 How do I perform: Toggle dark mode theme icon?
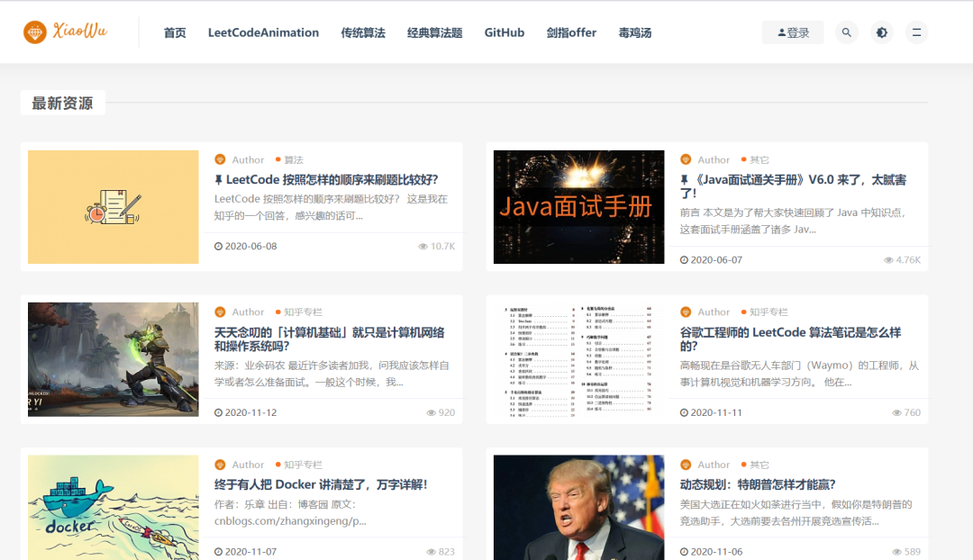coord(881,32)
